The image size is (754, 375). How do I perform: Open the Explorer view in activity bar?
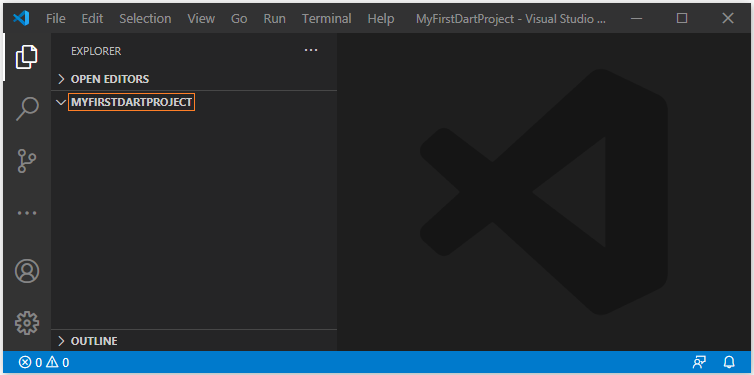pyautogui.click(x=26, y=57)
